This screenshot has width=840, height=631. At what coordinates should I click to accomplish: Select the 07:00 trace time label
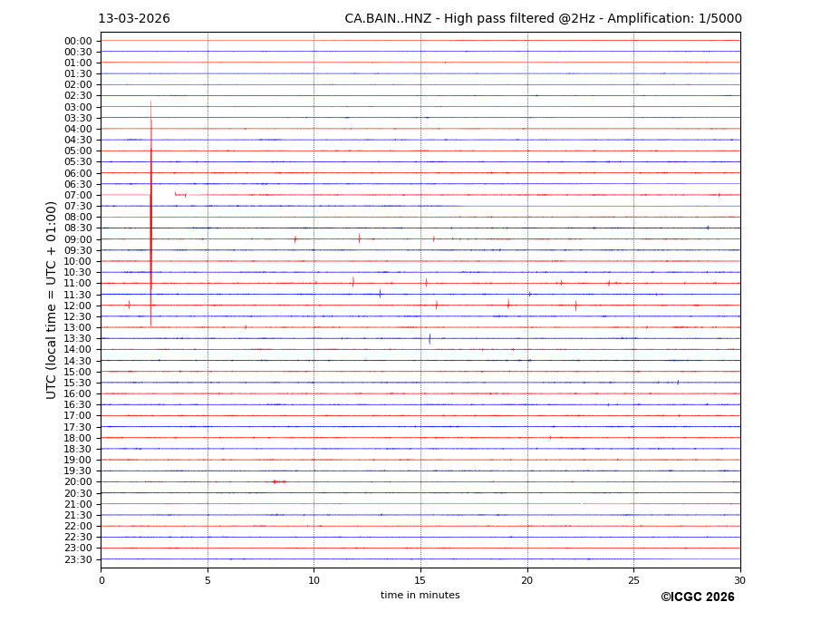tap(78, 195)
